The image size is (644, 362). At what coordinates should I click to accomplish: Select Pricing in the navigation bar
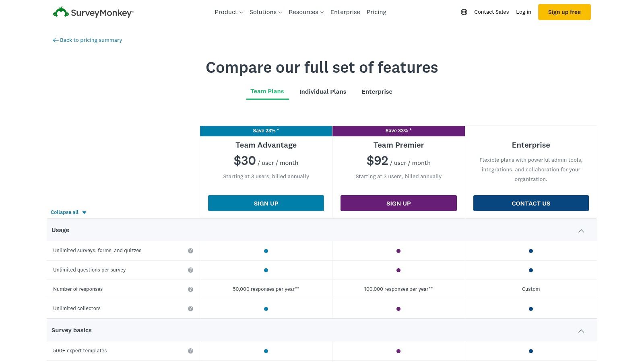click(x=376, y=12)
